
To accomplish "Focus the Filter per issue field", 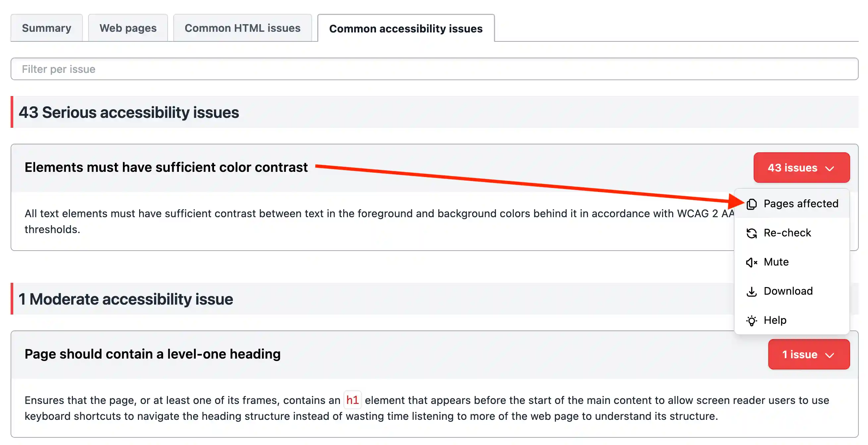I will click(434, 69).
